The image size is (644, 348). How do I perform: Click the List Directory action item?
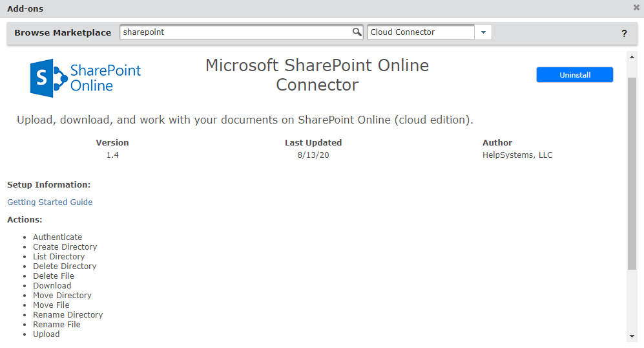[x=59, y=256]
